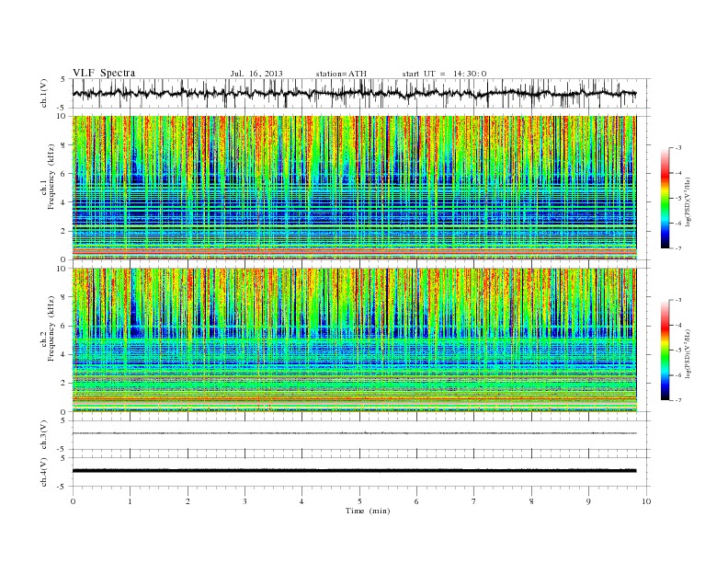
Task: Click time axis tick label "4" at the bottom
Action: pyautogui.click(x=301, y=501)
